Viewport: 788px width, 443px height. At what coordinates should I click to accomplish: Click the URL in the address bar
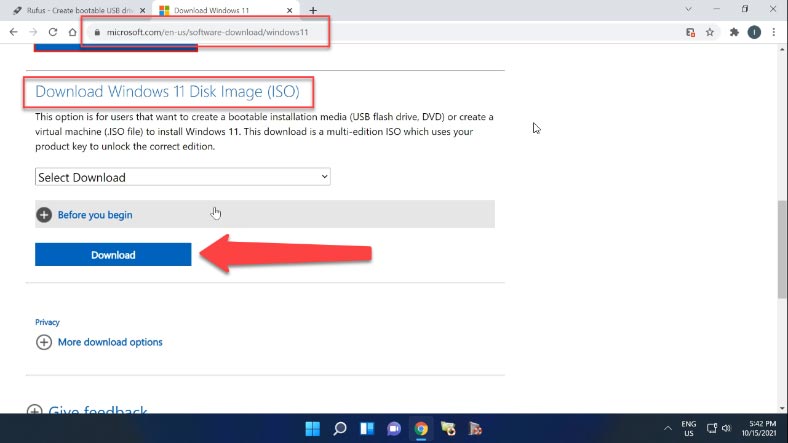[208, 32]
